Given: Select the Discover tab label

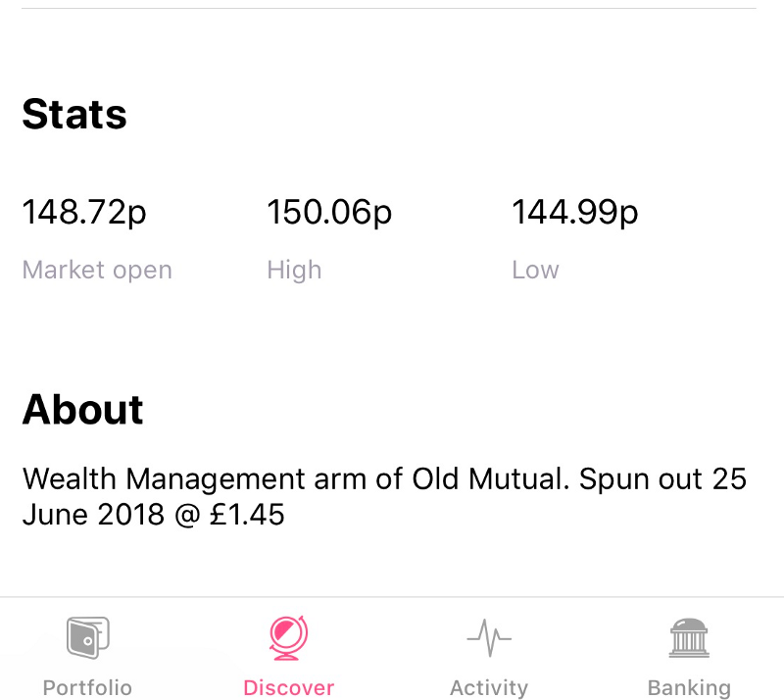Looking at the screenshot, I should pyautogui.click(x=288, y=688).
